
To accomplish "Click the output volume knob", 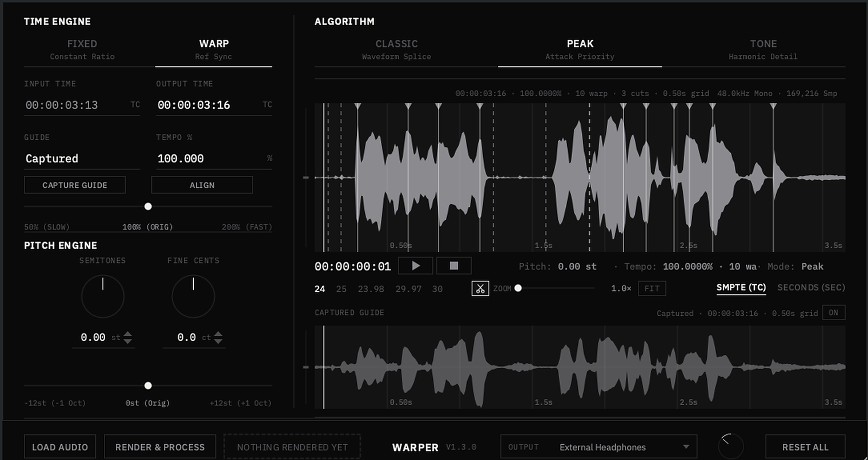I will point(731,446).
